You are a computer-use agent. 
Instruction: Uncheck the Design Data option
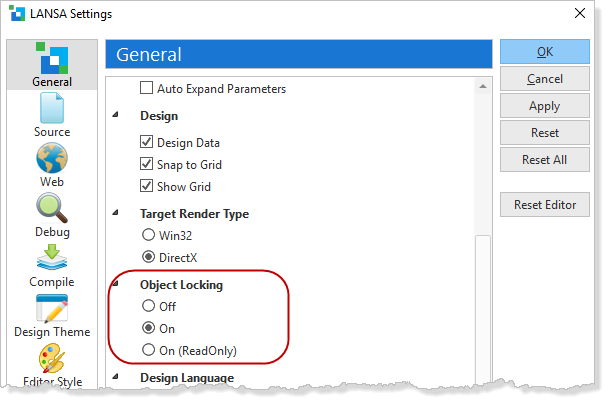pos(146,142)
